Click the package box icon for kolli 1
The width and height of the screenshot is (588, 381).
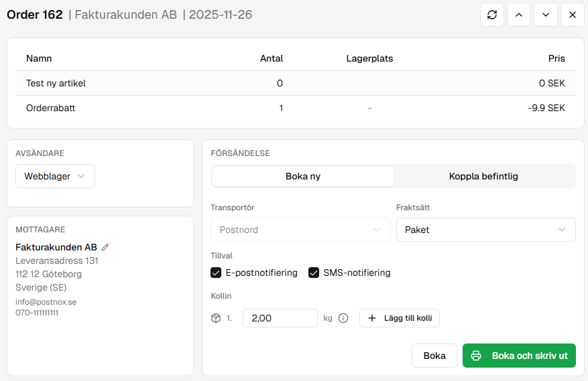click(216, 318)
